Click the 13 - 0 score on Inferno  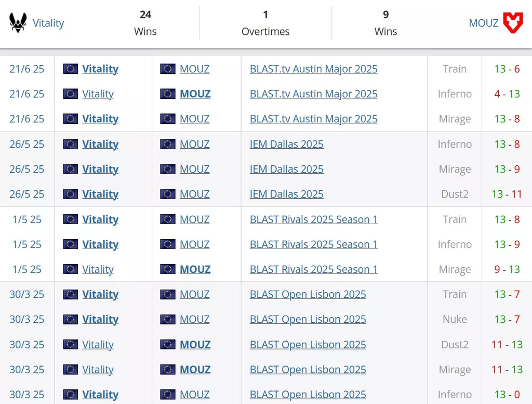(507, 395)
